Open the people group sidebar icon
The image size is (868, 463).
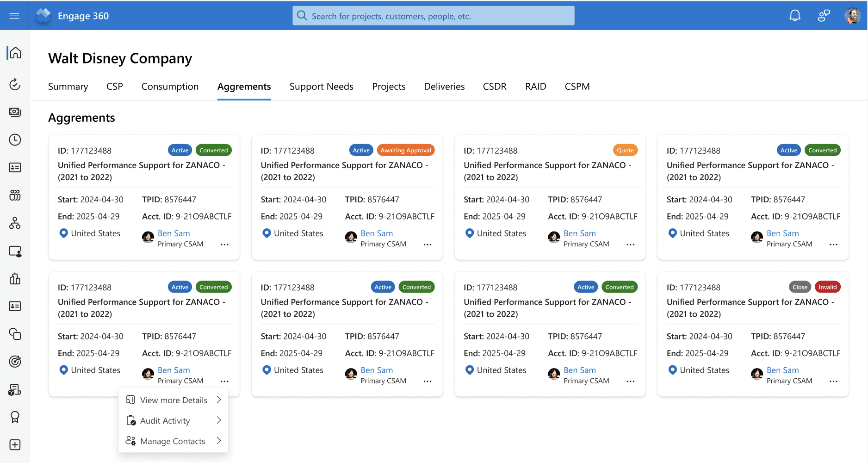coord(15,195)
